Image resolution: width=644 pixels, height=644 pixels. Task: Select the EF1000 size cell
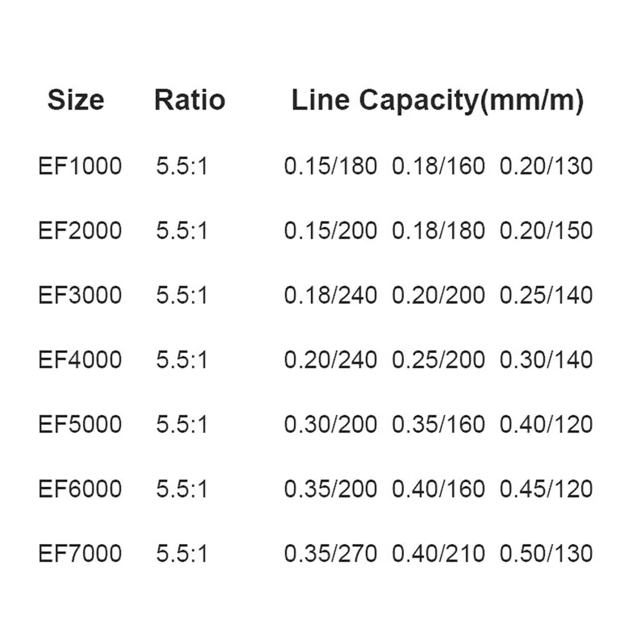[x=80, y=166]
